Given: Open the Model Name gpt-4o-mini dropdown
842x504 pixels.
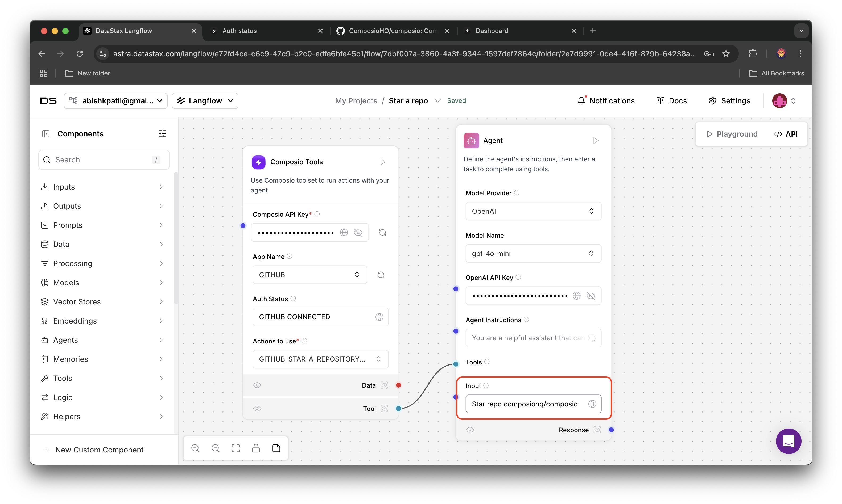Looking at the screenshot, I should pos(533,253).
